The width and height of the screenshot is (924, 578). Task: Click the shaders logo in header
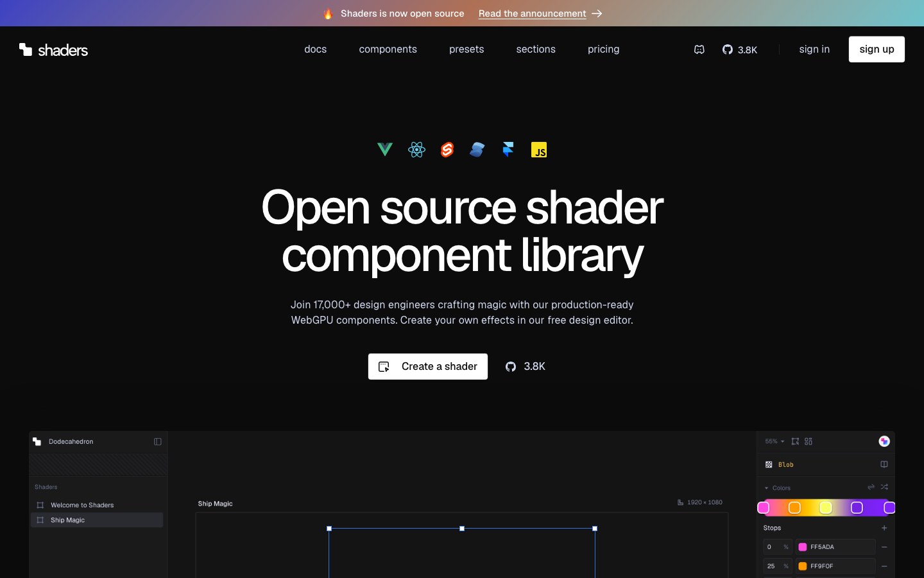pos(53,49)
